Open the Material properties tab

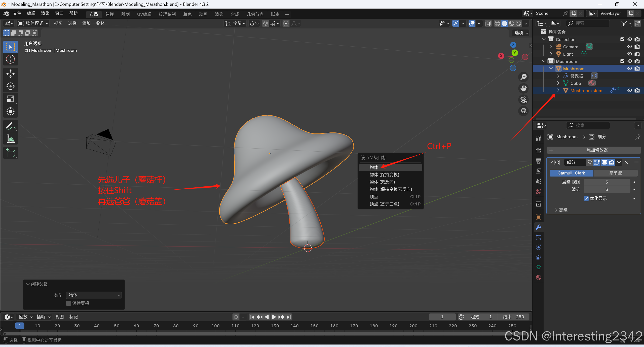click(538, 277)
